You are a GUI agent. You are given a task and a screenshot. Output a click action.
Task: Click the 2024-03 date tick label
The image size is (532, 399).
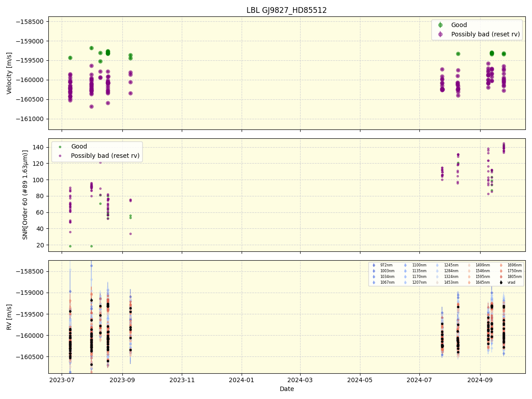(300, 379)
